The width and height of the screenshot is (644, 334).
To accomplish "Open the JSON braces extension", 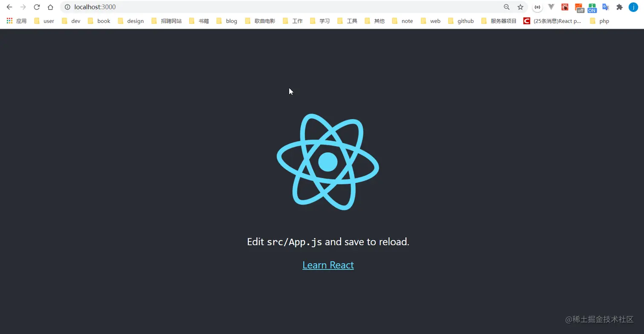I will click(538, 7).
